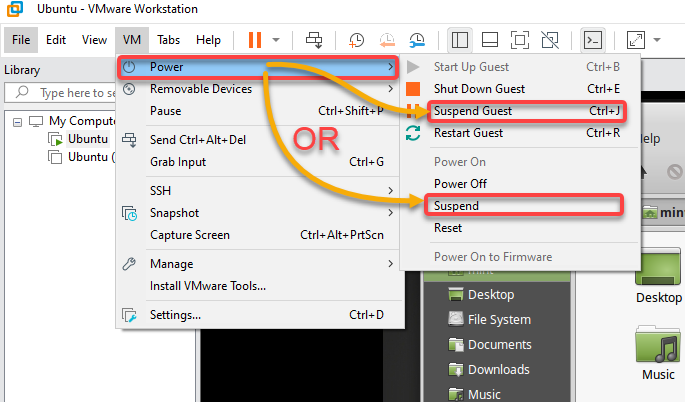Click the orange Shut Down Guest square icon
The width and height of the screenshot is (685, 402).
(413, 89)
